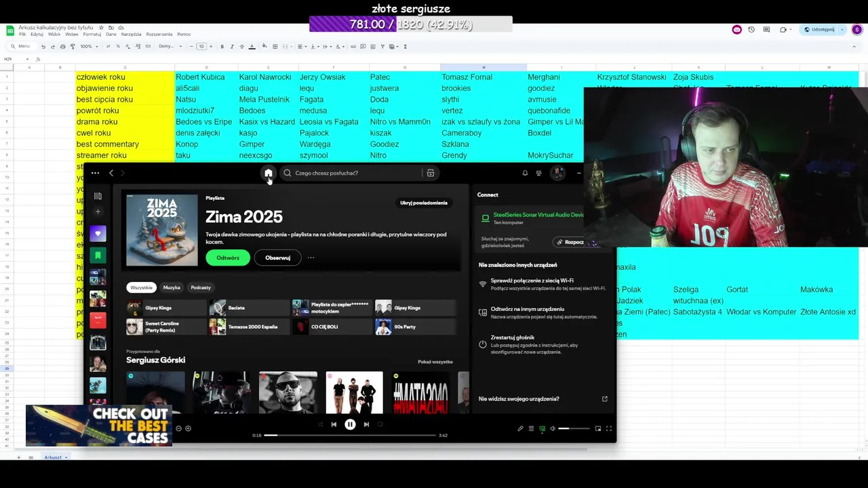Open the 90s Party tile
Viewport: 868px width, 488px height.
(415, 327)
